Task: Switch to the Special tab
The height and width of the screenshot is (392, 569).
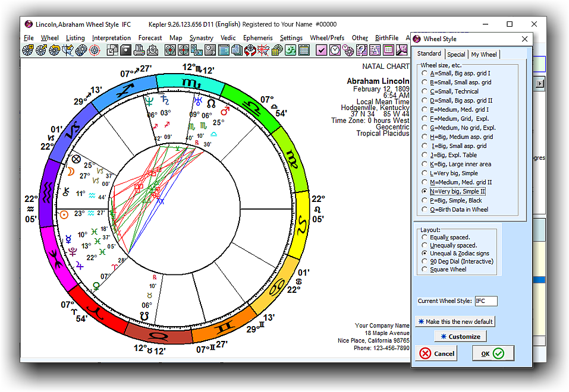Action: tap(456, 55)
